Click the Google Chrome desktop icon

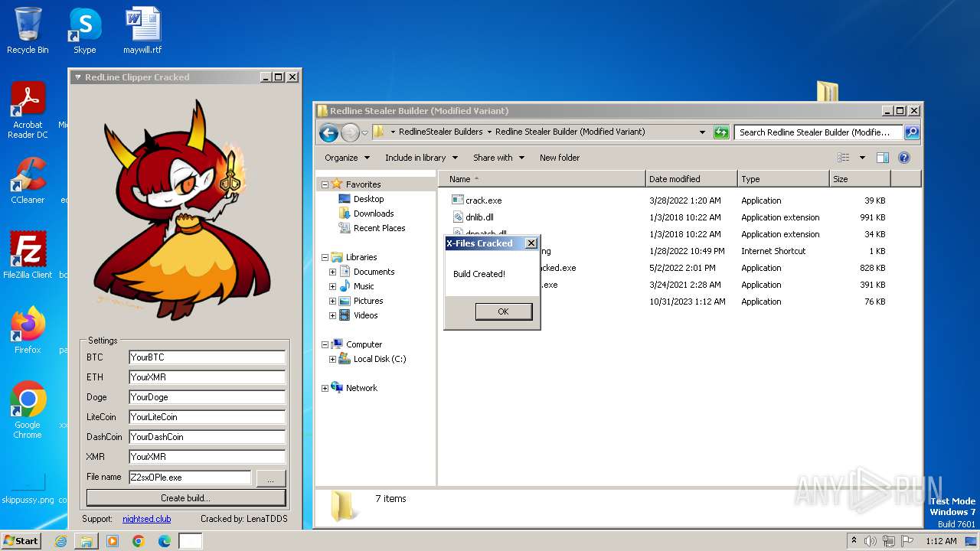28,410
